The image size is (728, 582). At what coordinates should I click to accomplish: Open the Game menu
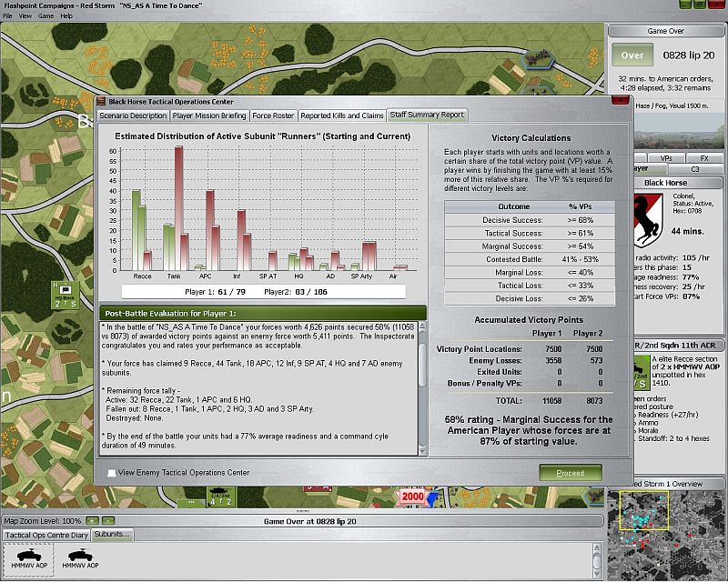click(45, 15)
